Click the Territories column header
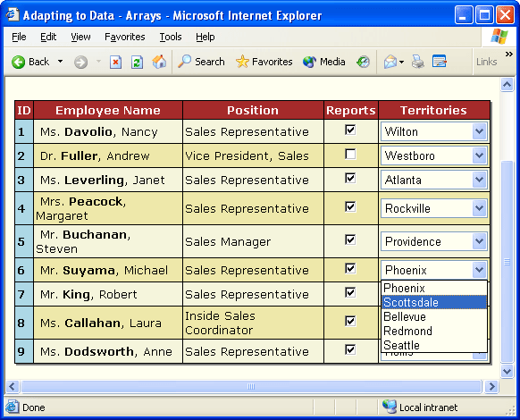Image resolution: width=520 pixels, height=420 pixels. point(434,111)
